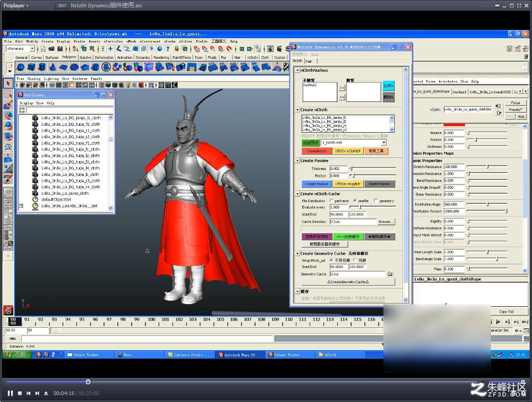Select the polygon plane shelf icon
532x402 pixels.
point(64,67)
